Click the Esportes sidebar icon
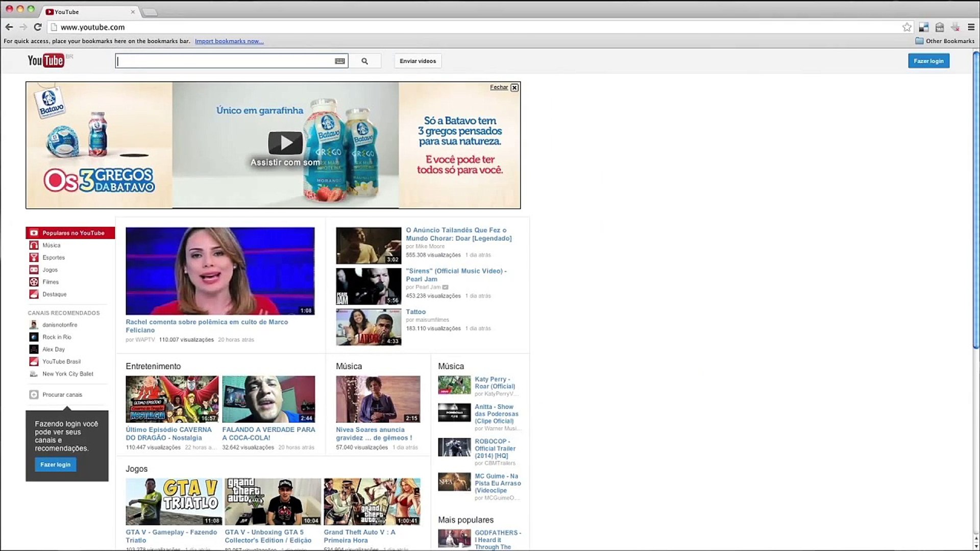This screenshot has width=980, height=551. click(x=34, y=258)
